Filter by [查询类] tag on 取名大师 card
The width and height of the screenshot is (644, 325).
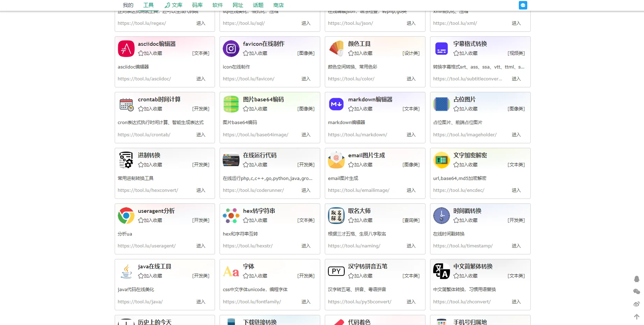[411, 221]
